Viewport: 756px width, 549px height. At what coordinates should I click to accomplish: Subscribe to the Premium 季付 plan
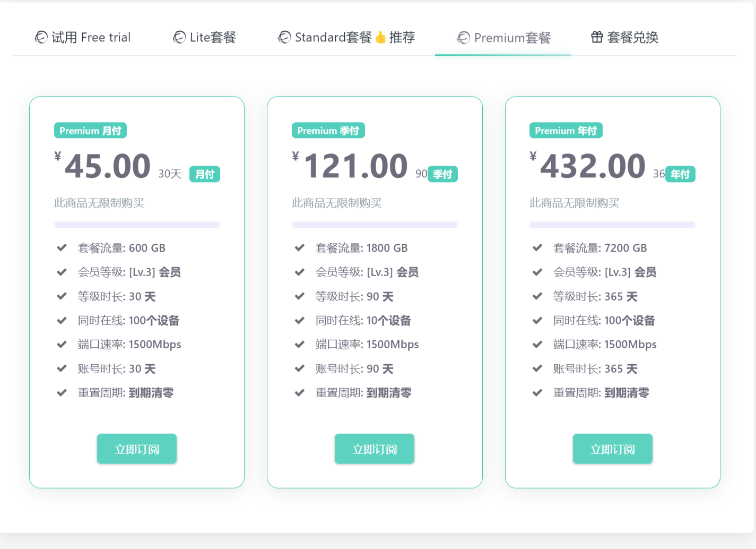[375, 449]
